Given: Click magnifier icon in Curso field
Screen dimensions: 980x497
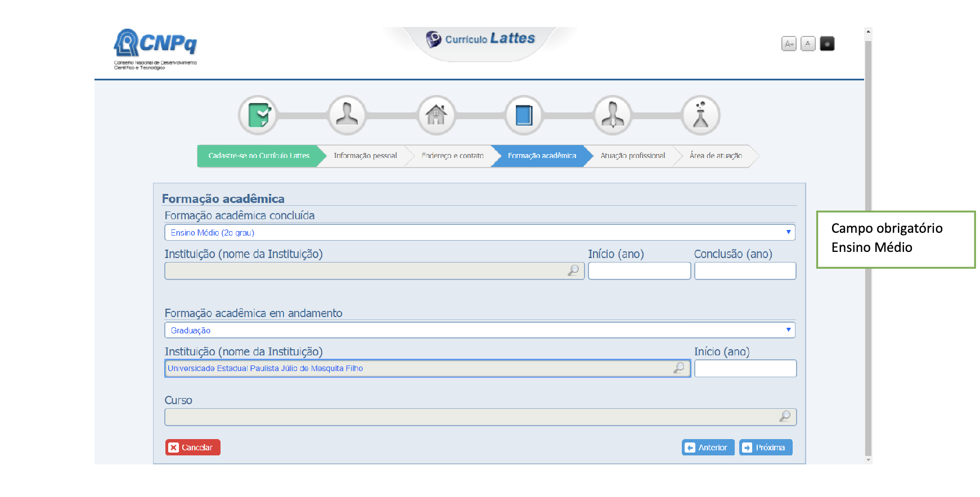Looking at the screenshot, I should pos(785,417).
